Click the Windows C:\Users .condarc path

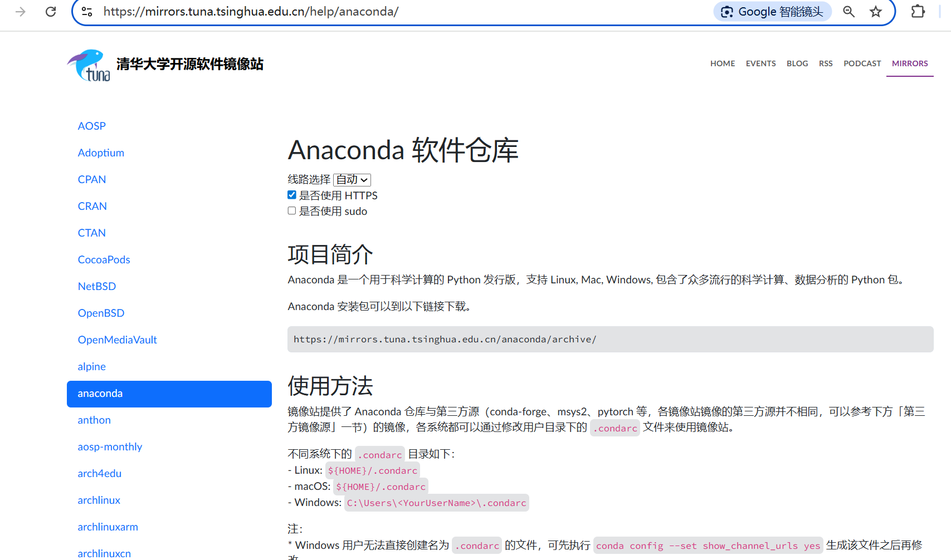click(437, 503)
